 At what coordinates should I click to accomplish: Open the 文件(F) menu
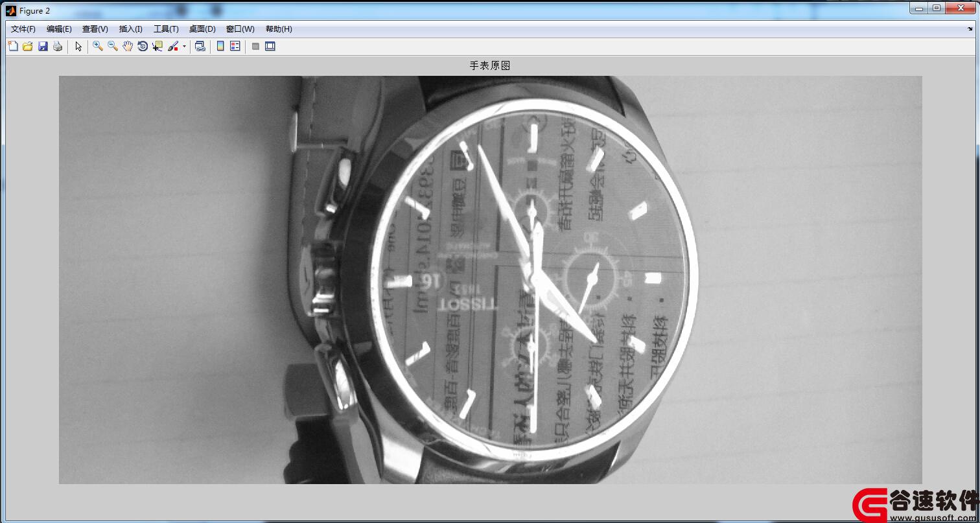coord(23,29)
